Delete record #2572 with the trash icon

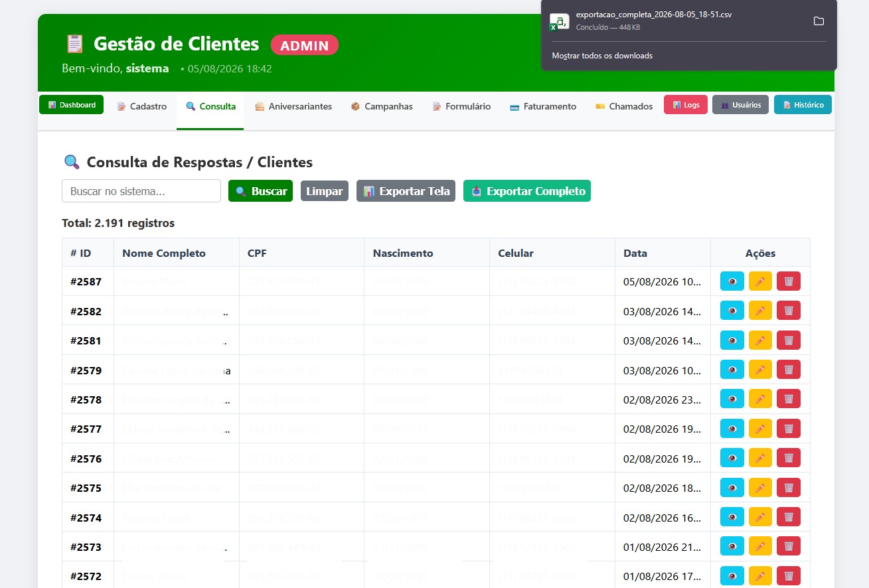pyautogui.click(x=789, y=576)
